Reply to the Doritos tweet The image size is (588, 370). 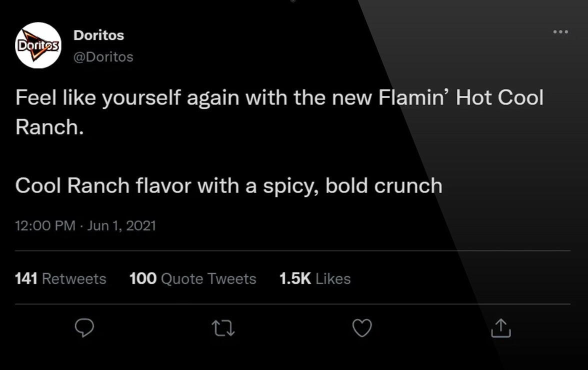pyautogui.click(x=84, y=328)
